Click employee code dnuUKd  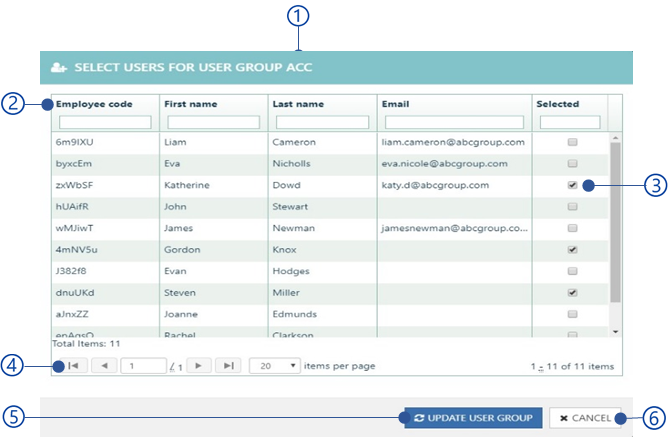(x=75, y=293)
